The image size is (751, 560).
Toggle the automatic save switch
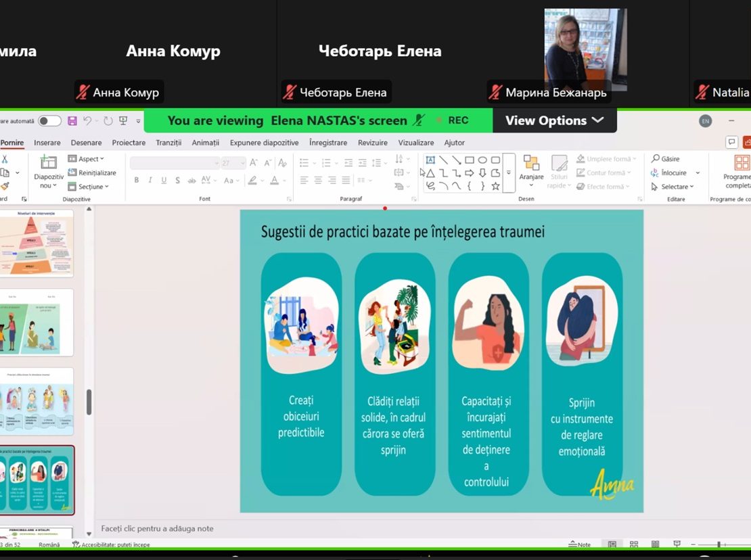point(49,121)
